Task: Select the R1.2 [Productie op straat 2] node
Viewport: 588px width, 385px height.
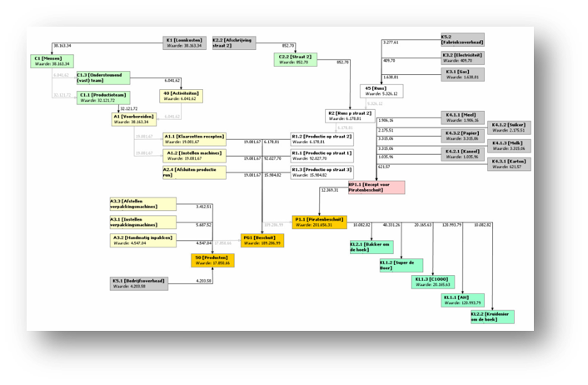Action: coord(321,139)
